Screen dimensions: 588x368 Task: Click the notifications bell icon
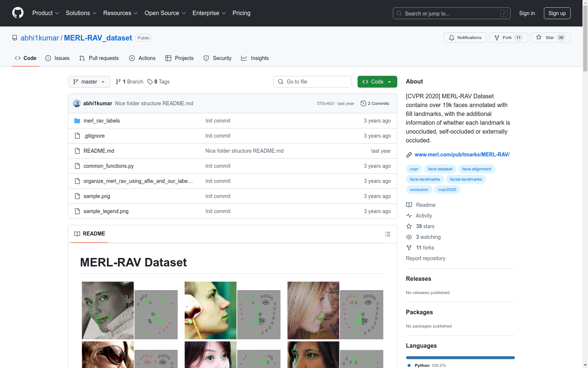pyautogui.click(x=452, y=38)
